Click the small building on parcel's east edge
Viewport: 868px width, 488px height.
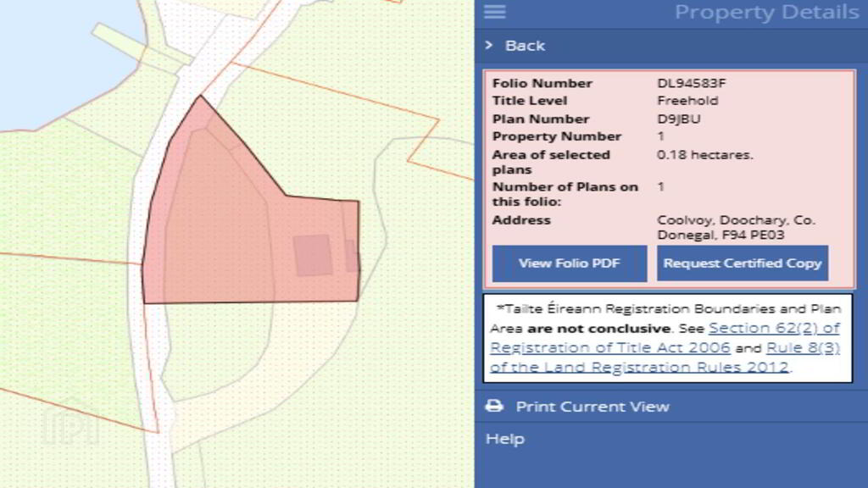point(351,256)
